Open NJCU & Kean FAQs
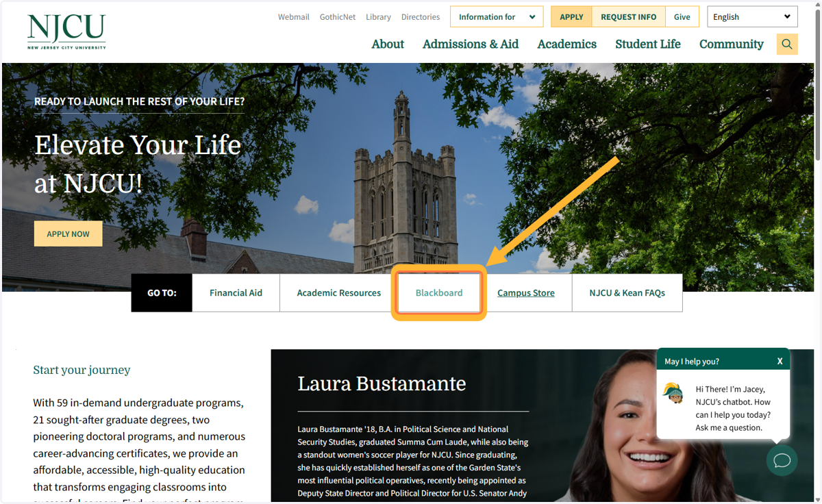The width and height of the screenshot is (822, 504). point(627,292)
